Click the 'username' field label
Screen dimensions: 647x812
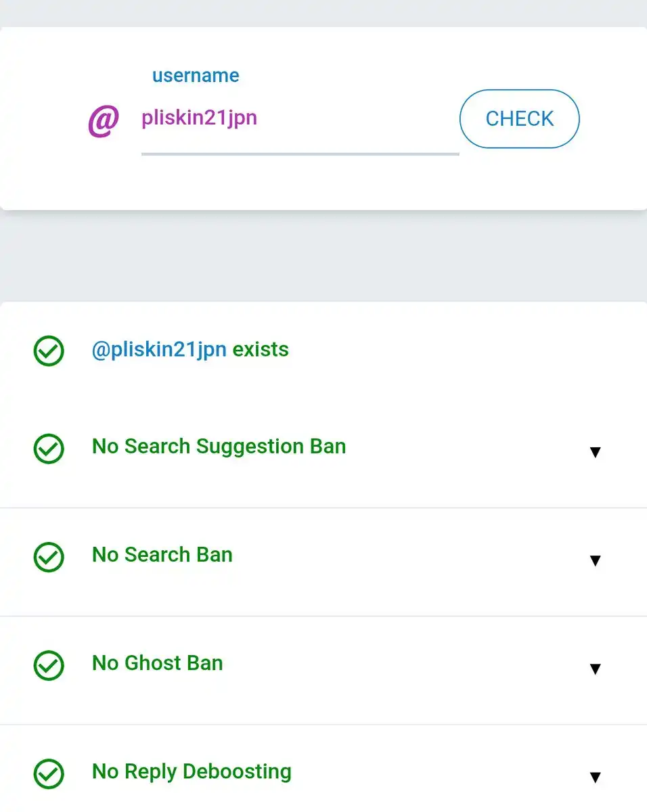click(196, 75)
